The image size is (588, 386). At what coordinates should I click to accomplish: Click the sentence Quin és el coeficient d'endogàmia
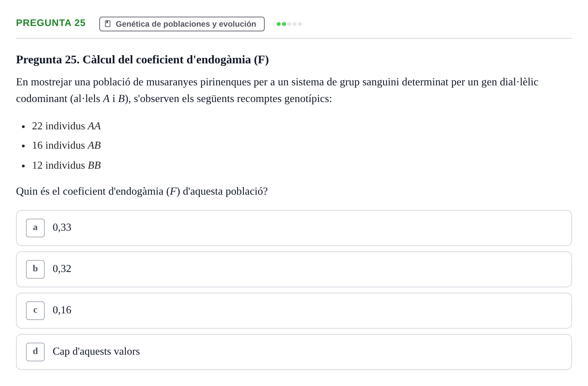[142, 191]
